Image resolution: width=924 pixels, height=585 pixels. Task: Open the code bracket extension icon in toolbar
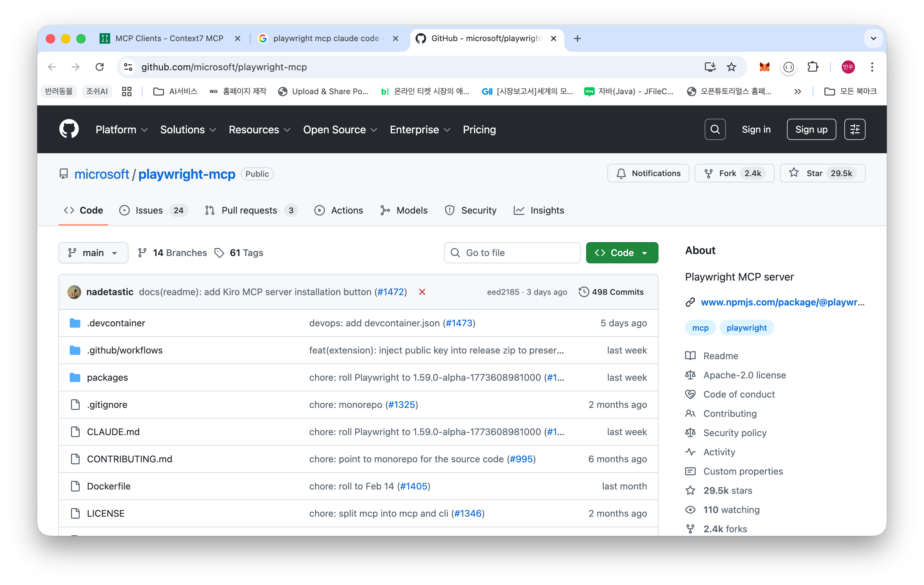[x=788, y=67]
